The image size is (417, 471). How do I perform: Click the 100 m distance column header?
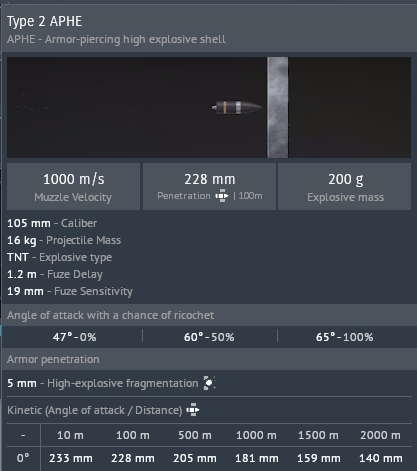tap(133, 435)
